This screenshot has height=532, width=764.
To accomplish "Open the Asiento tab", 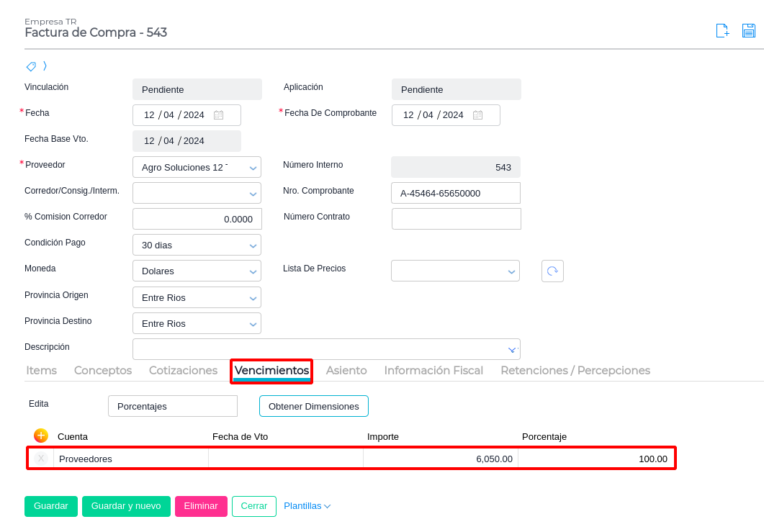I will pyautogui.click(x=346, y=371).
